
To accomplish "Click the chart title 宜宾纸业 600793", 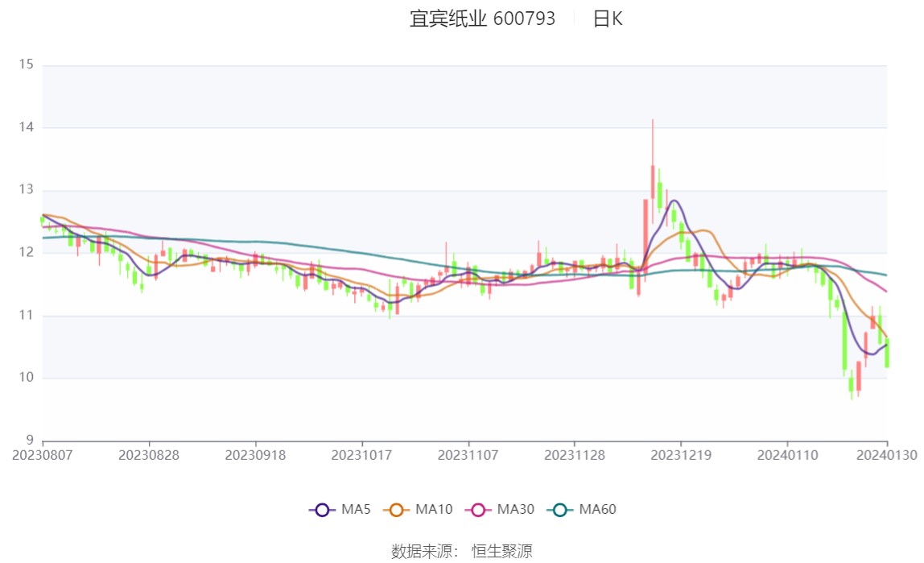I will pyautogui.click(x=482, y=19).
